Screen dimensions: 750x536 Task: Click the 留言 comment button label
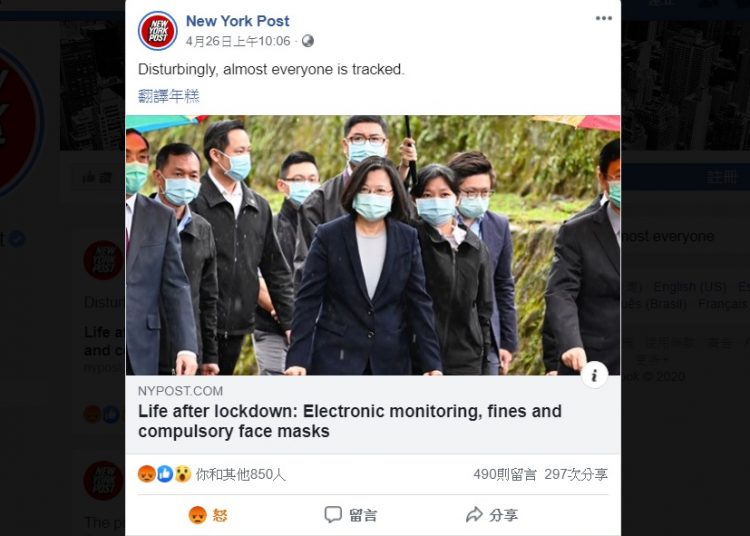coord(363,515)
